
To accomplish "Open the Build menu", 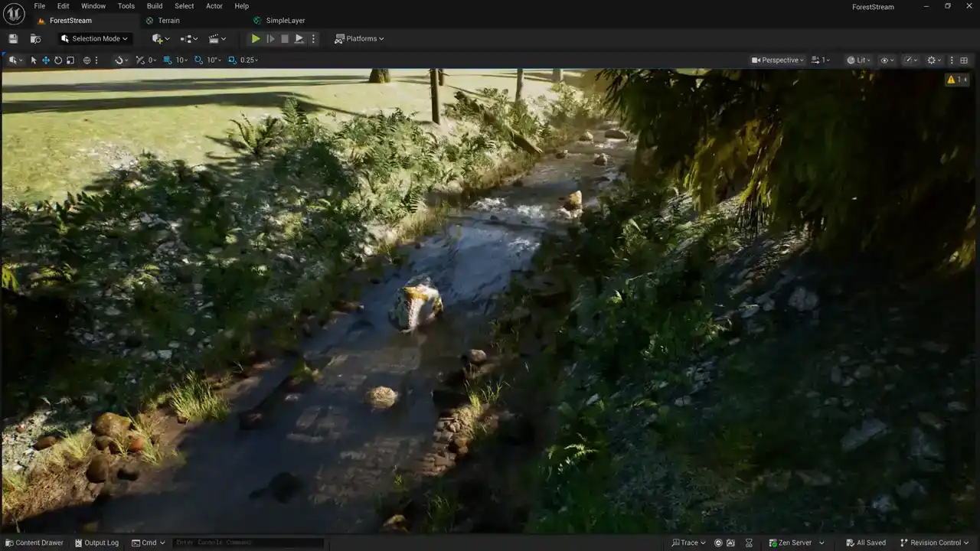I will [155, 6].
